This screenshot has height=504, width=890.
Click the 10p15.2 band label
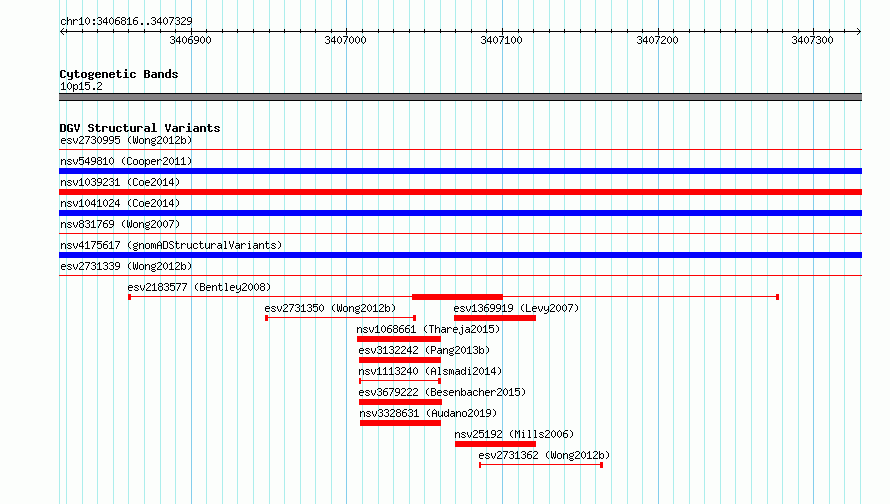[81, 86]
